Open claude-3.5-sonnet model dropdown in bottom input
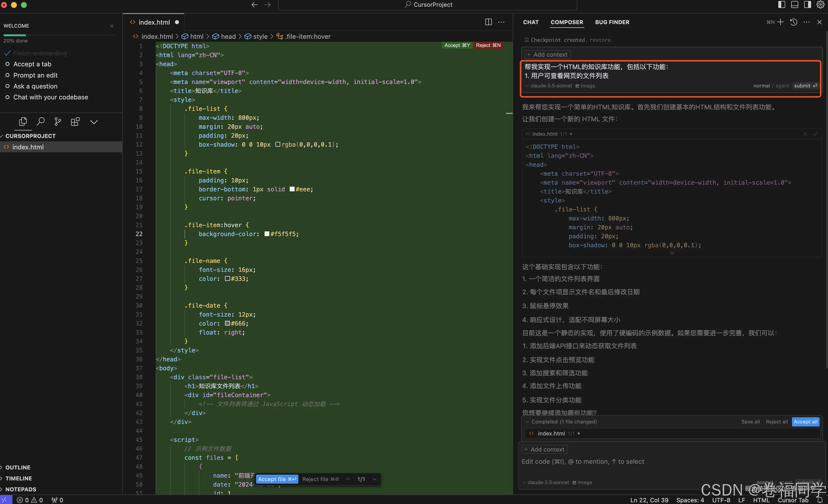Image resolution: width=828 pixels, height=504 pixels. tap(548, 482)
